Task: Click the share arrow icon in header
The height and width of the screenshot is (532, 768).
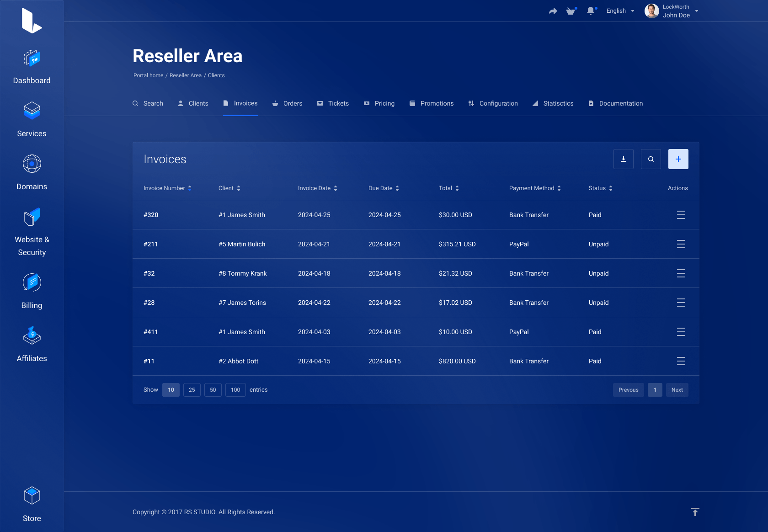Action: 553,11
